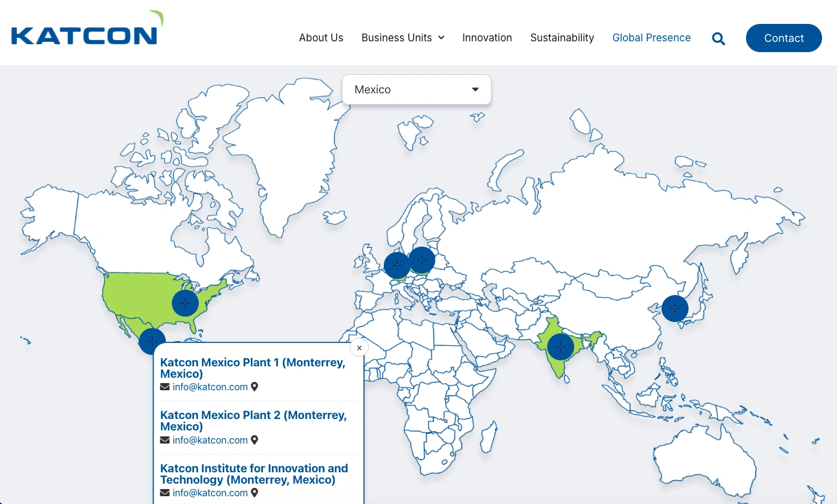Email info@katcon.com for Katcon Institute
This screenshot has width=837, height=504.
210,493
